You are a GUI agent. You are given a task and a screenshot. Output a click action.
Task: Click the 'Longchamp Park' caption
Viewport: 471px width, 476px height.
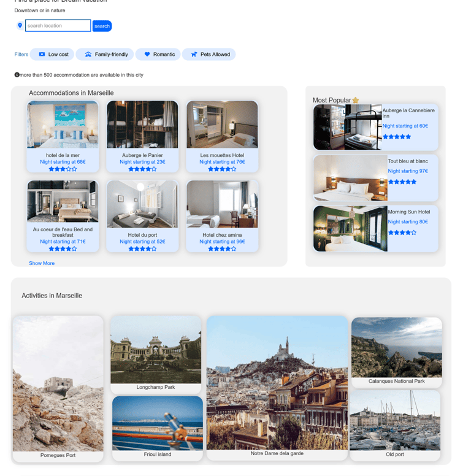156,387
